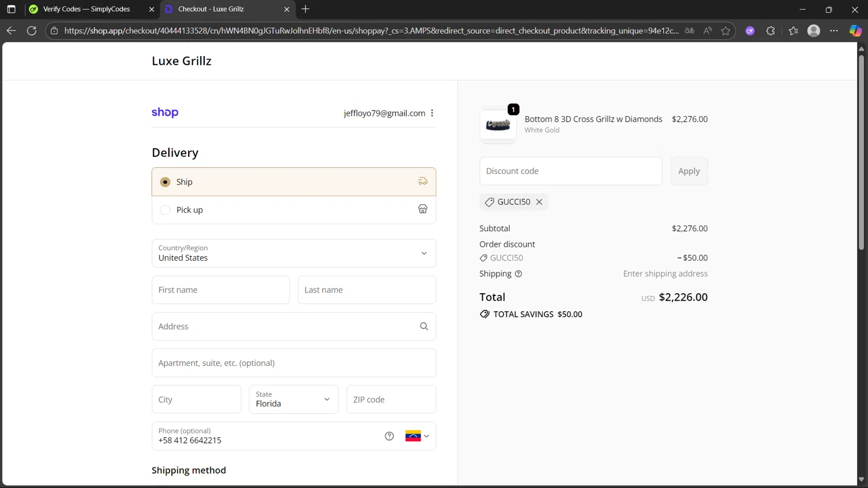Switch to Verify Codes — SimplyCodes tab
This screenshot has height=488, width=868.
click(x=87, y=9)
